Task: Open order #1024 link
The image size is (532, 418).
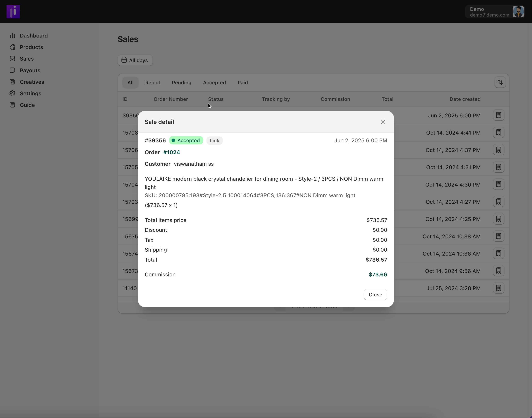Action: pyautogui.click(x=171, y=152)
